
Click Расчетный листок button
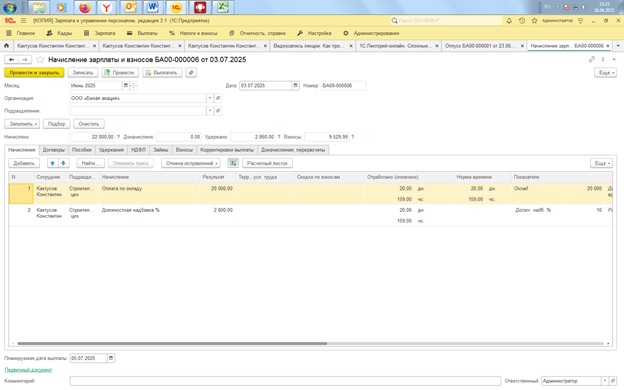(x=267, y=163)
